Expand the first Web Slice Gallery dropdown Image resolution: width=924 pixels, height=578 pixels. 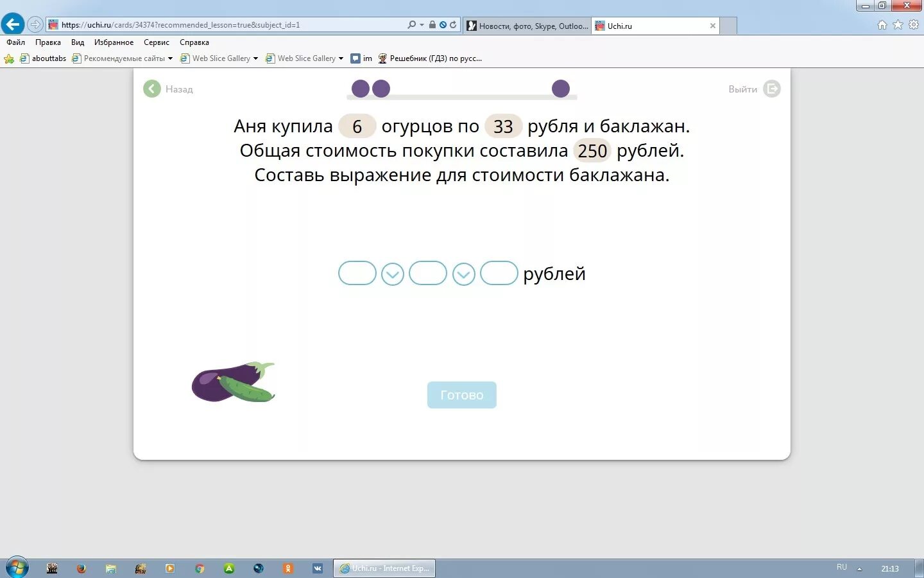255,58
